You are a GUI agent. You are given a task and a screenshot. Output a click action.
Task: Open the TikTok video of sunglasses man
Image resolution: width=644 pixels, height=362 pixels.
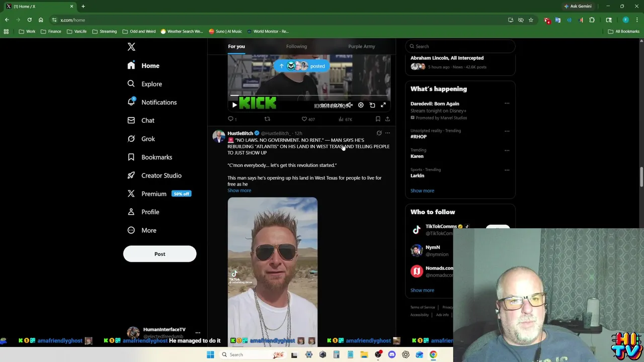[x=272, y=271]
